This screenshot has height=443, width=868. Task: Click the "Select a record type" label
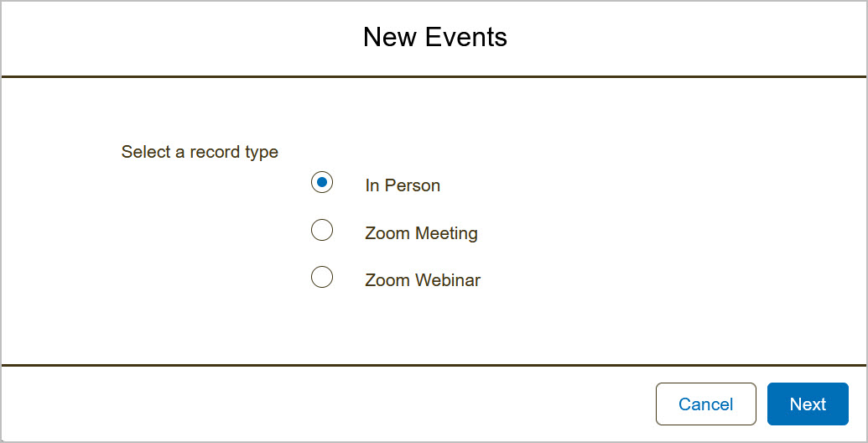[x=200, y=153]
